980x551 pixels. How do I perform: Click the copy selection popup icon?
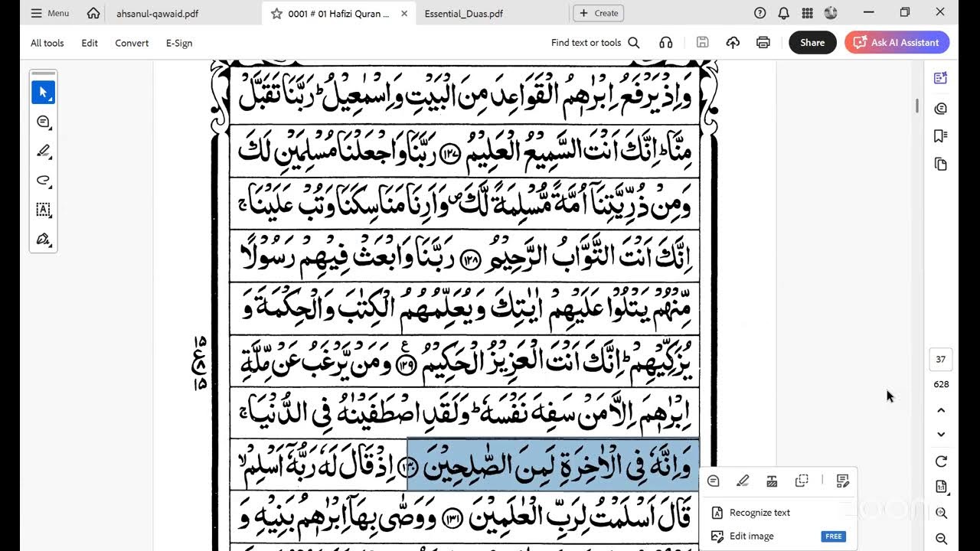pos(802,481)
